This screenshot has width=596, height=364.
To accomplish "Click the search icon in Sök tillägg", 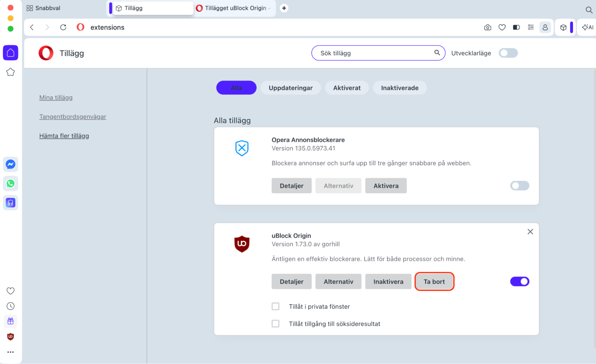I will pyautogui.click(x=437, y=53).
